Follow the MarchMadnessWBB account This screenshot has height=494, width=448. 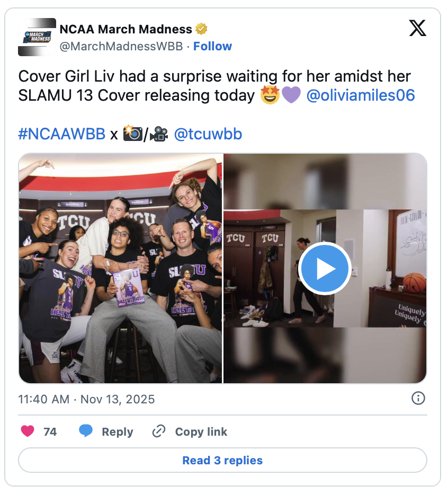pyautogui.click(x=212, y=46)
